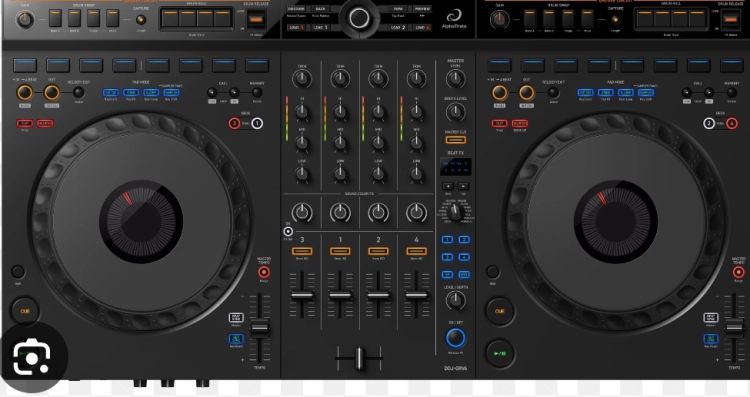Hit the CUE button on the right deck
750x397 pixels.
499,311
